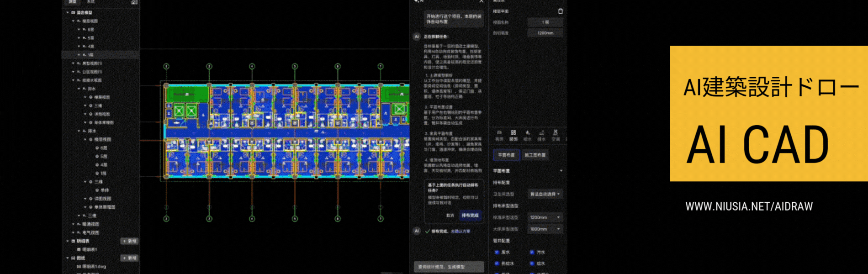Click the home icon atop the tree panel

click(134, 2)
